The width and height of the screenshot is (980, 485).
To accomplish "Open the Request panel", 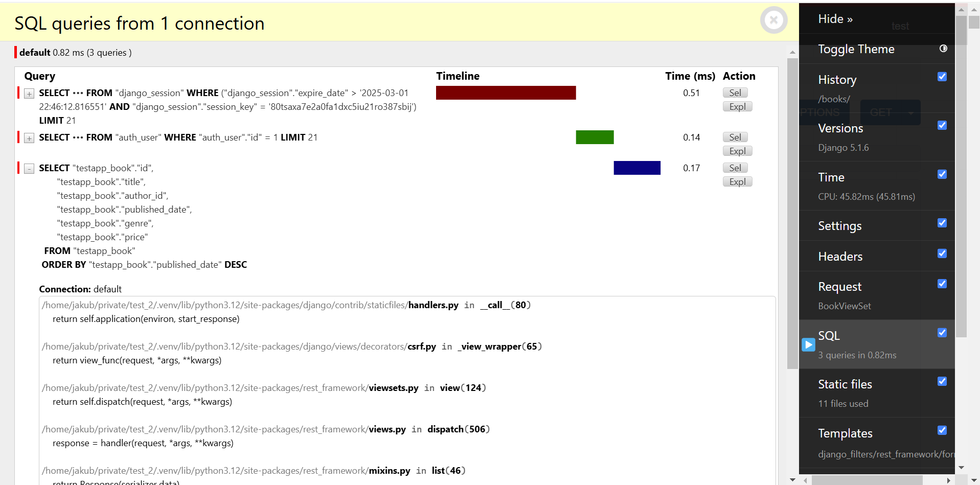I will coord(839,287).
